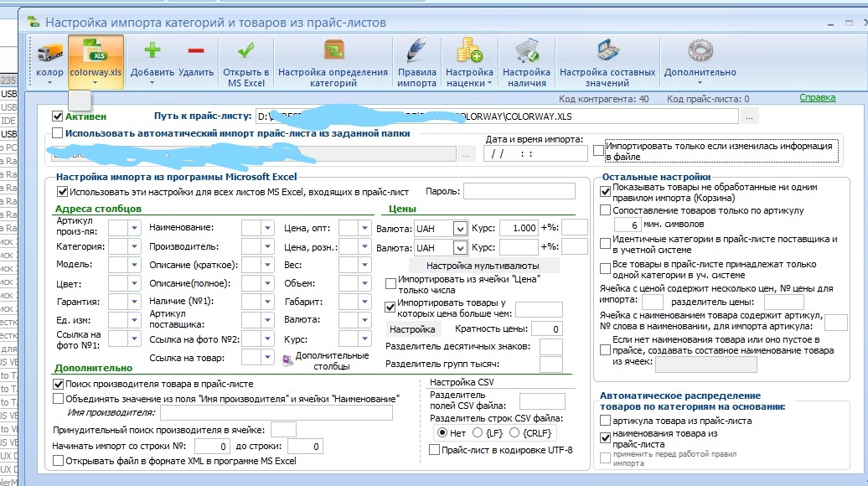Image resolution: width=868 pixels, height=486 pixels.
Task: Select the {LF} row separator radio
Action: click(x=478, y=433)
